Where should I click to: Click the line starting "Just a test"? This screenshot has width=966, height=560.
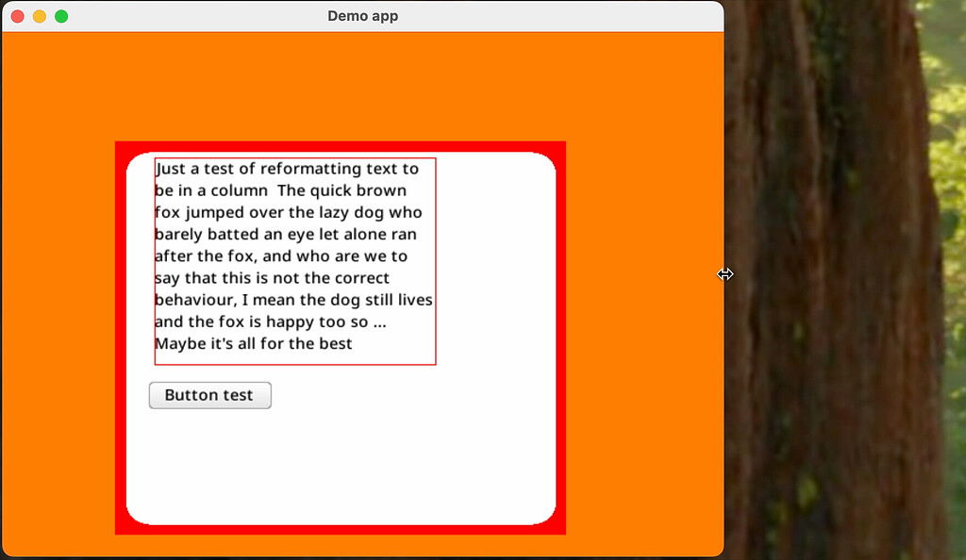(x=287, y=170)
